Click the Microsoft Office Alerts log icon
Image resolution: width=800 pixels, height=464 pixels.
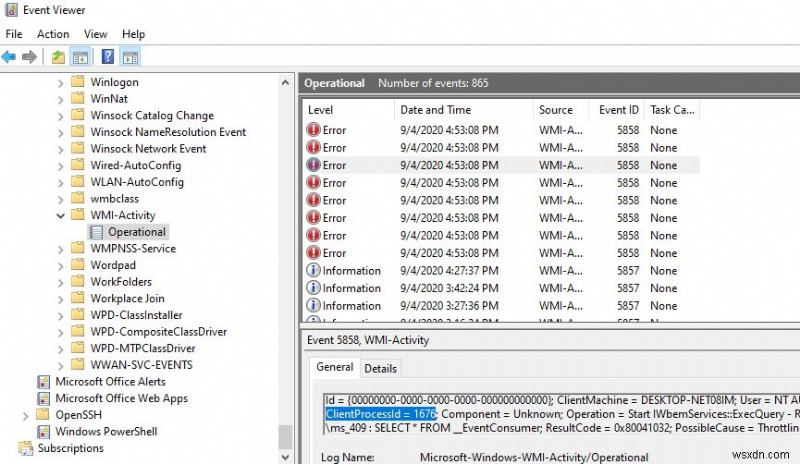click(x=44, y=382)
